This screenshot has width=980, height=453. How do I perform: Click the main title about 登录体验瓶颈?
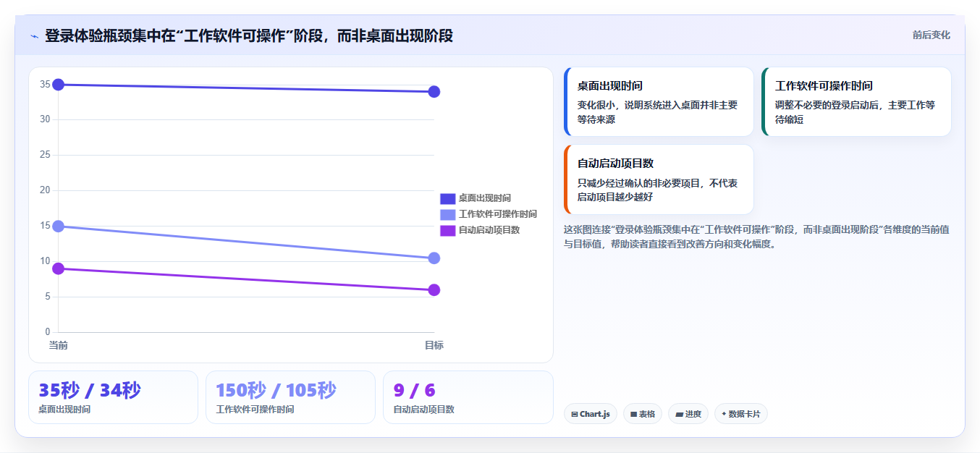click(249, 35)
